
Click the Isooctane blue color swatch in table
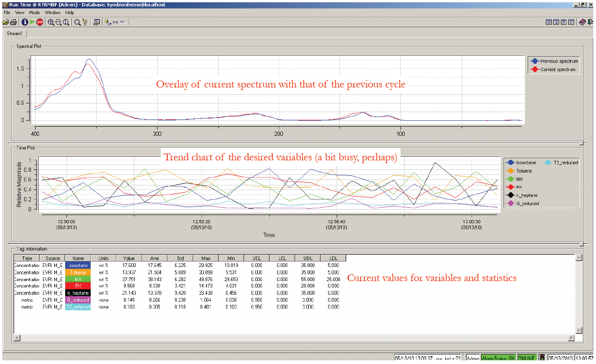coord(78,265)
